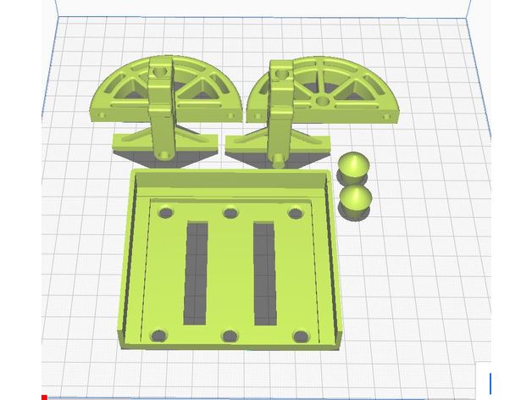Click the top-middle hole of the tray
The height and width of the screenshot is (400, 532).
230,213
